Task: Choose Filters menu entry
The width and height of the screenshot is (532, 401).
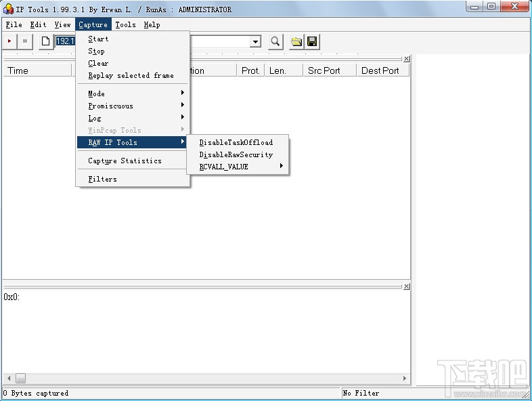Action: 132,179
